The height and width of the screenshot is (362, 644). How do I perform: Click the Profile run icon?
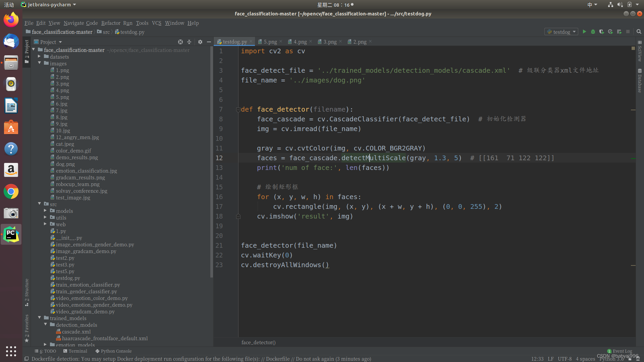pyautogui.click(x=610, y=32)
